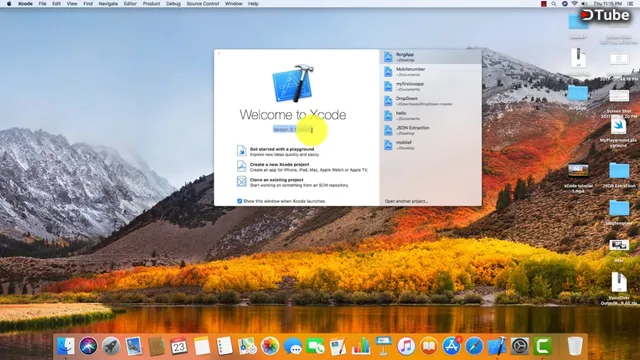Open Spotlight search in the menu bar
The width and height of the screenshot is (640, 360).
tap(554, 4)
